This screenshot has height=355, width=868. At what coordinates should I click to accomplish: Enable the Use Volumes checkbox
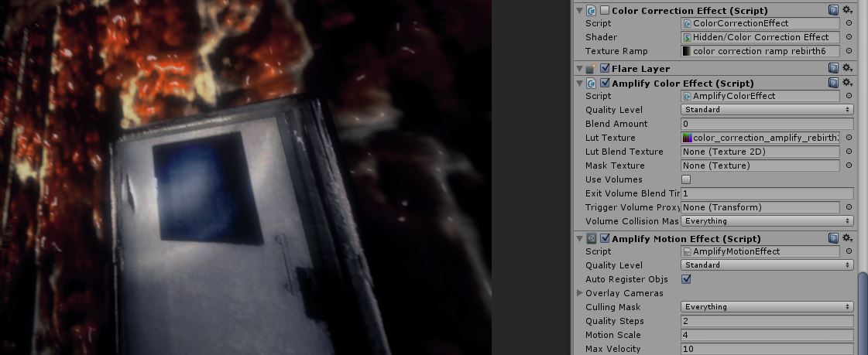click(x=687, y=179)
